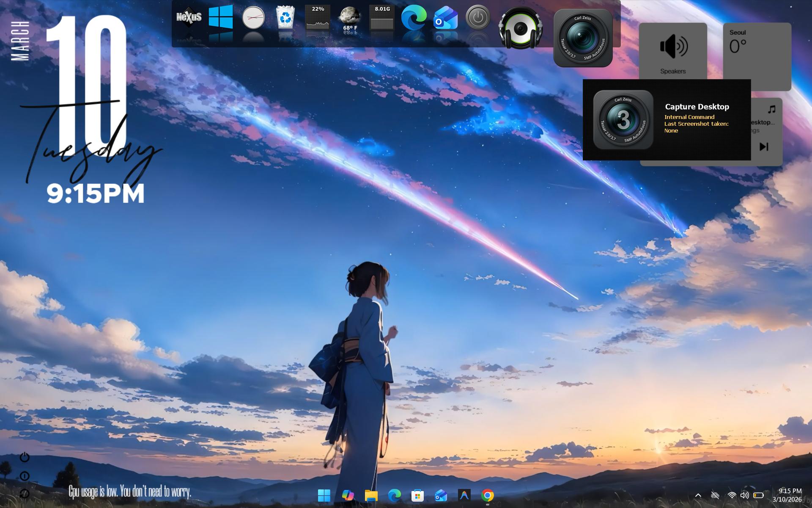This screenshot has height=508, width=812.
Task: Launch Outlook from the Nexus dock
Action: 446,17
